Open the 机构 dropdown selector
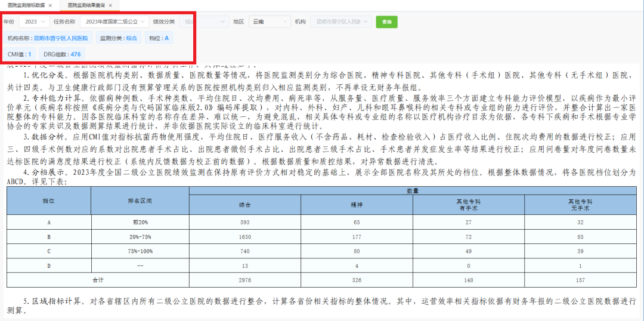Screen dimensions: 644x321 pos(340,21)
